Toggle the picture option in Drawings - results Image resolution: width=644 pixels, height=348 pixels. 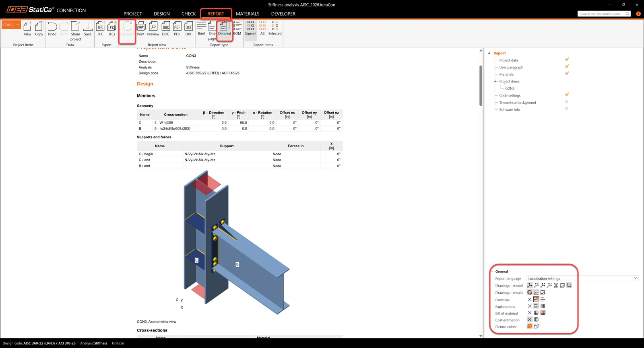(543, 292)
